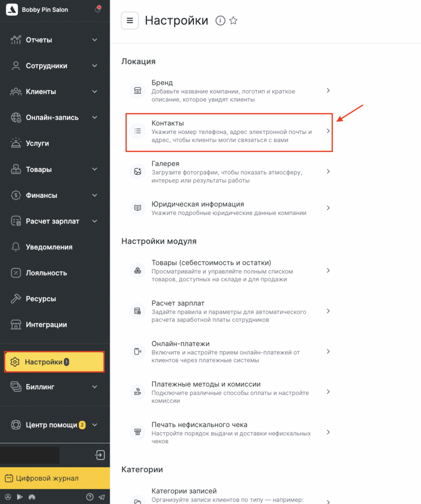Open Юридическая информация settings

pyautogui.click(x=229, y=208)
